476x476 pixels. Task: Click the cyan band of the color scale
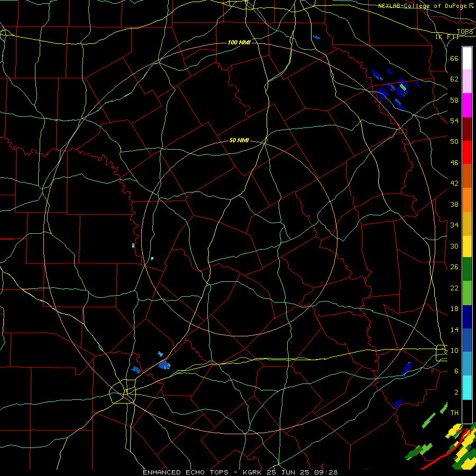click(467, 388)
